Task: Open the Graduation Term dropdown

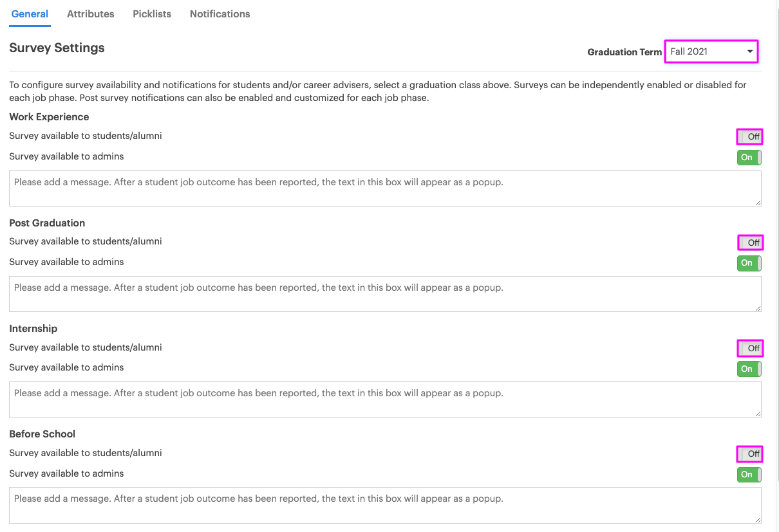Action: point(711,51)
